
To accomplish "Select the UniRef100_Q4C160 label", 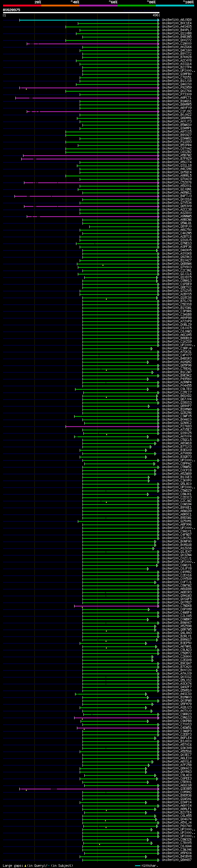I will 176,50.
